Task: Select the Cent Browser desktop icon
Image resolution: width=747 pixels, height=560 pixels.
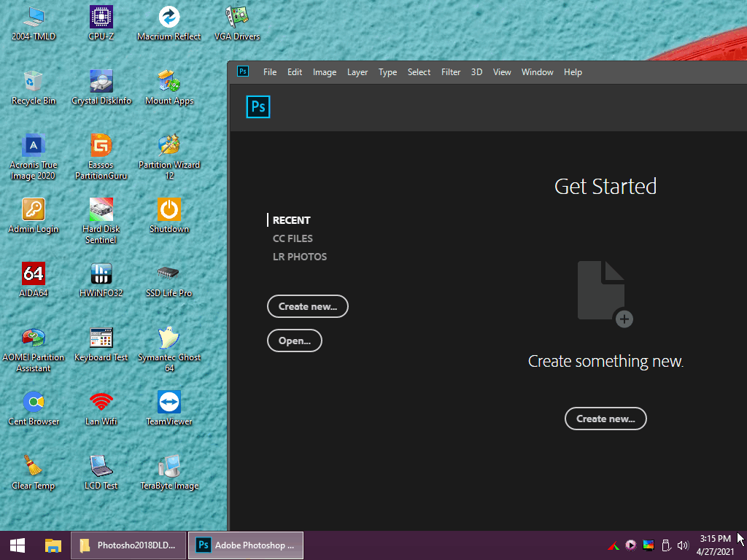Action: coord(34,408)
